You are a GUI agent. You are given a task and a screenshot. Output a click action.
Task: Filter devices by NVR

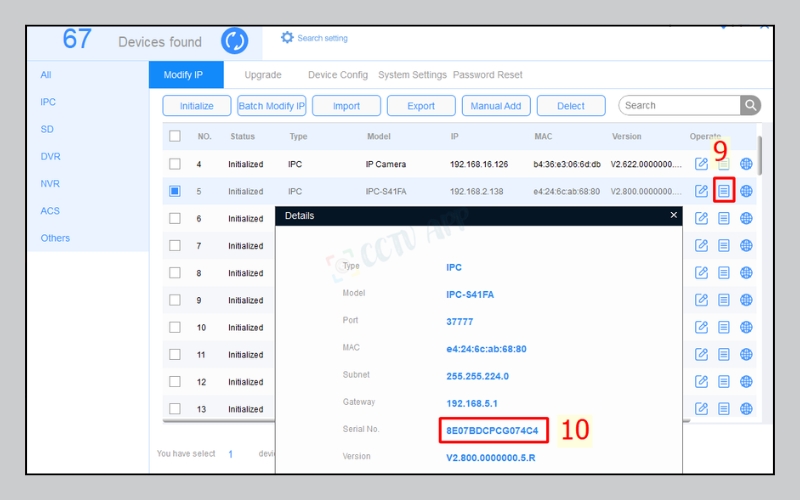[x=50, y=184]
